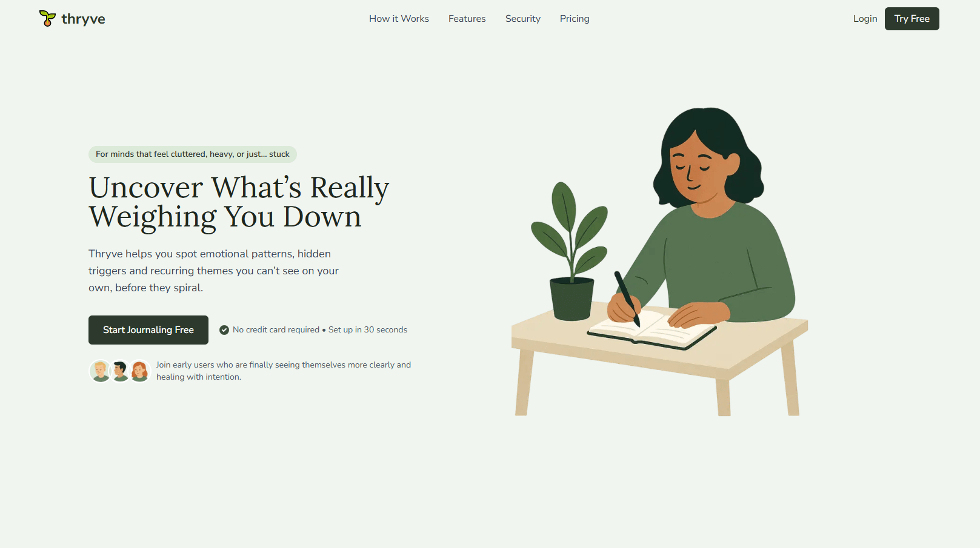The image size is (980, 548).
Task: Click the dark-haired bearded user avatar
Action: coord(120,371)
